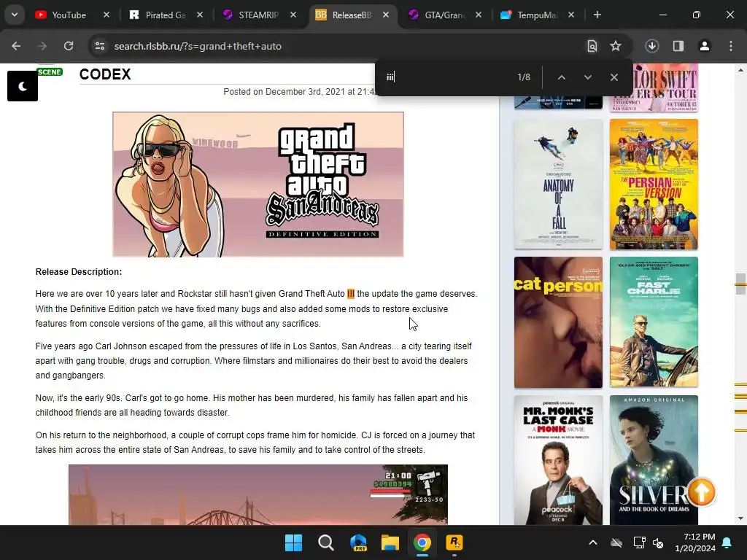Open the cloud sync tray icon

pos(616,542)
